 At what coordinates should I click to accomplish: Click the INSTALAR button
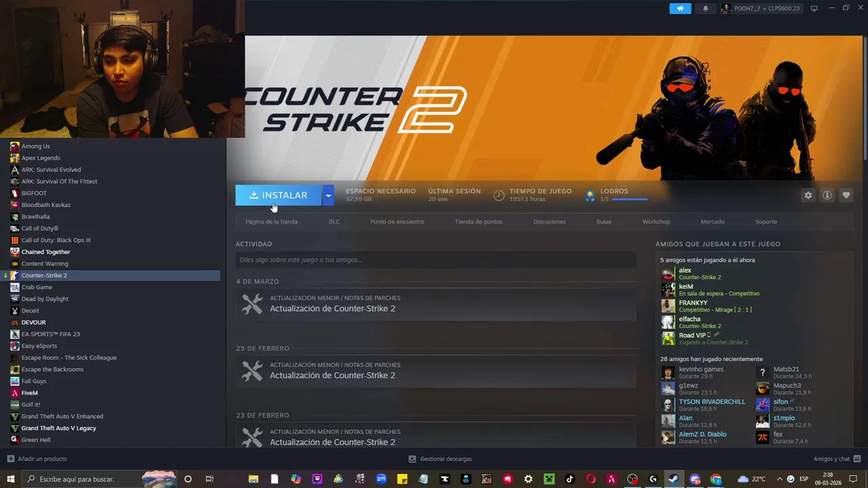[279, 195]
